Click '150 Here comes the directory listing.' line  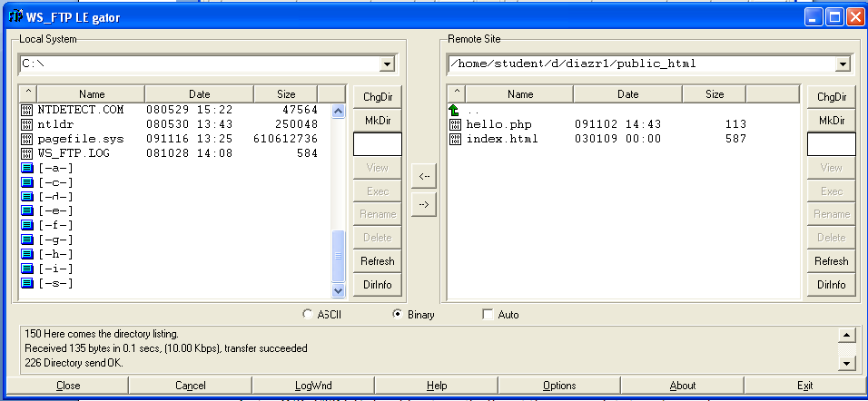click(102, 334)
